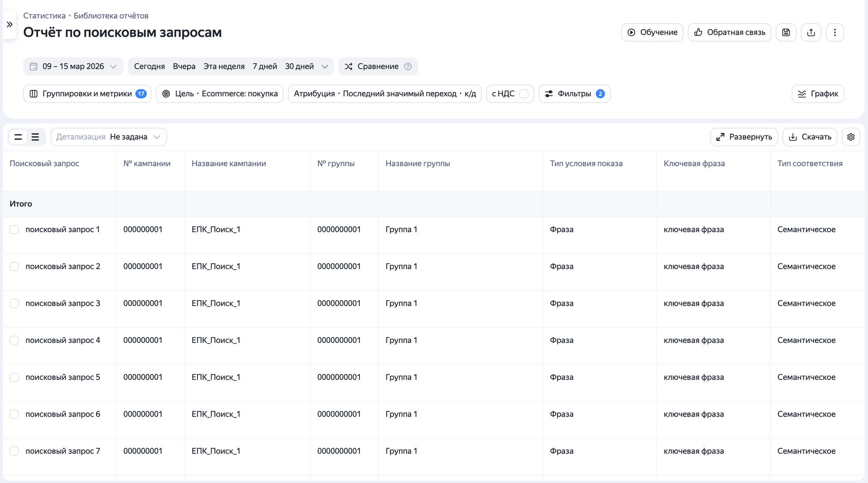This screenshot has width=868, height=483.
Task: Sort by Название кампании column header
Action: [229, 164]
